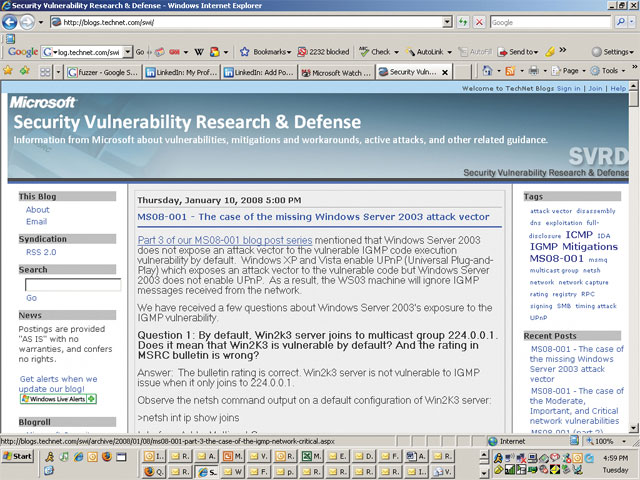Click the Quick Tabs grid icon
Viewport: 640px width, 480px height.
[x=45, y=72]
